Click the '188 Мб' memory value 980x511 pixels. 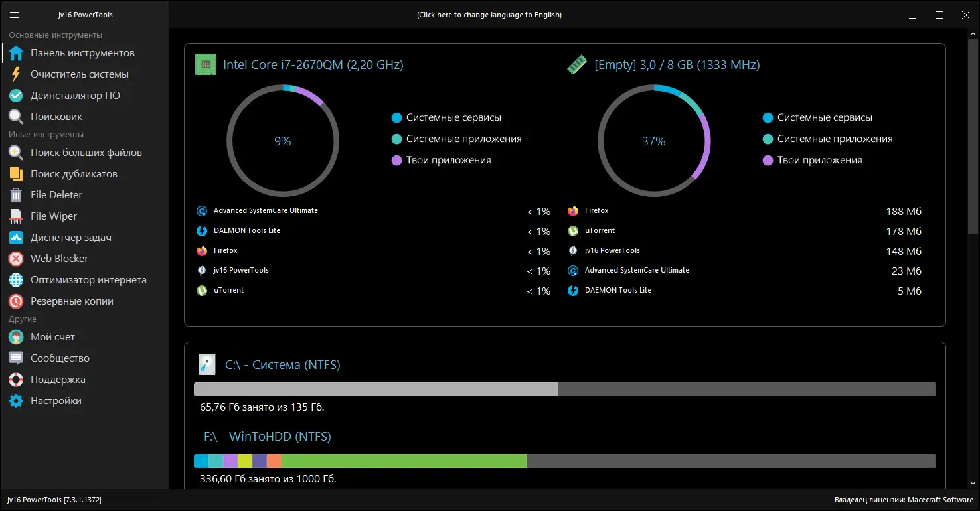(x=904, y=212)
